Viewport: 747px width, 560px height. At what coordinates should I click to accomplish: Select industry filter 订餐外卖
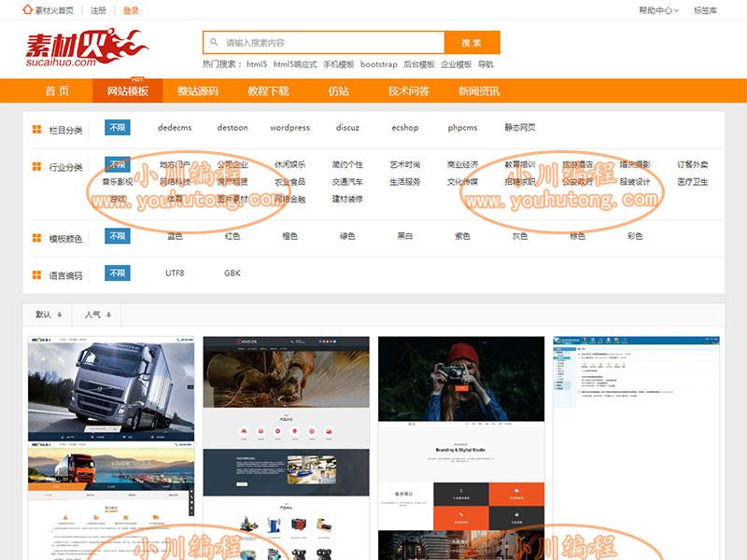(x=692, y=164)
